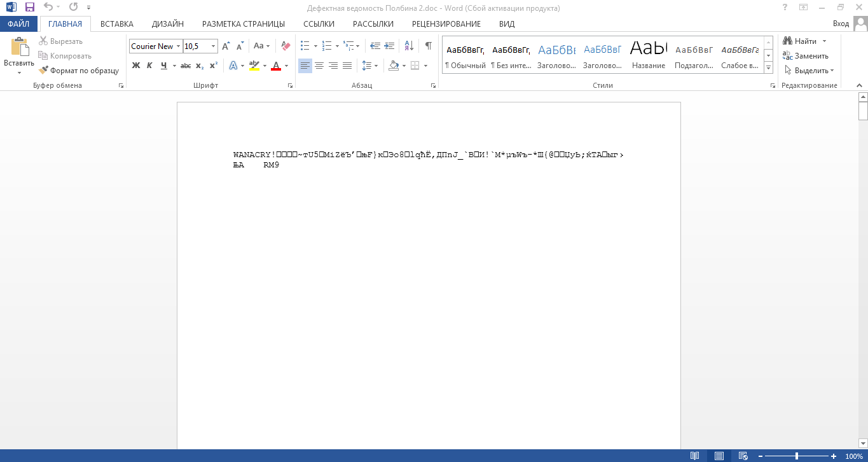Open Word Help with the question mark

pyautogui.click(x=785, y=8)
